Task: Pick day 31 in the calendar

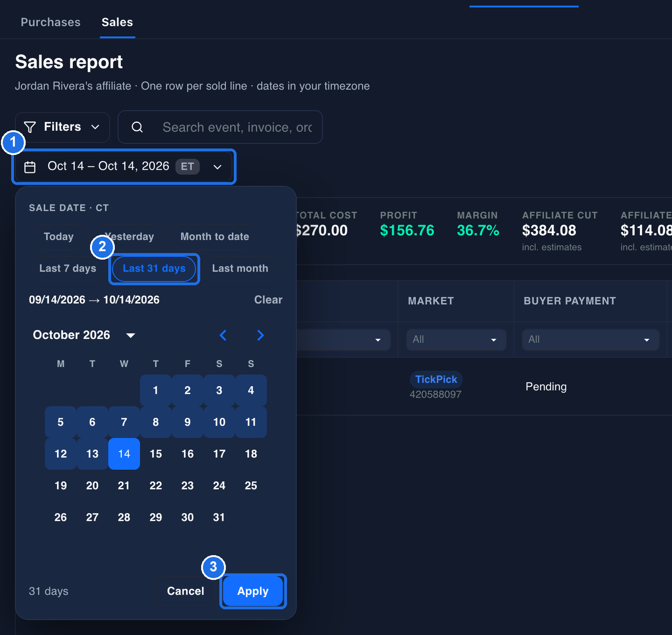Action: 219,518
